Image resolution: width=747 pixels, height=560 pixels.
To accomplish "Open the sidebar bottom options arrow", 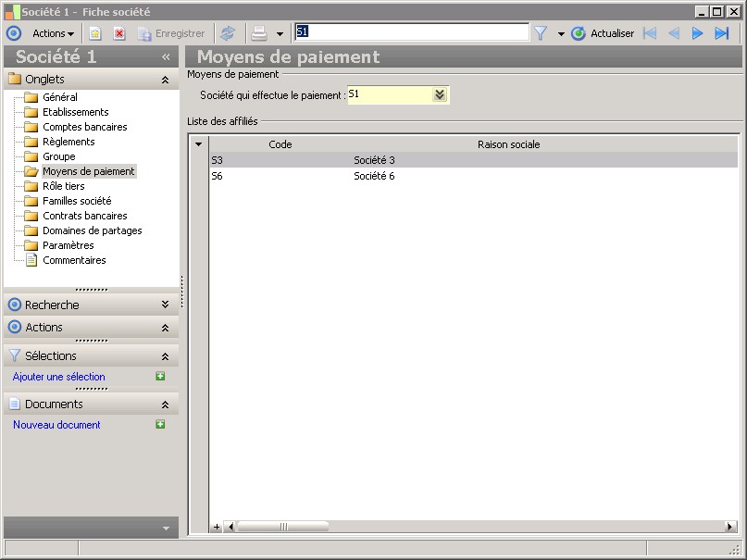I will pyautogui.click(x=166, y=528).
